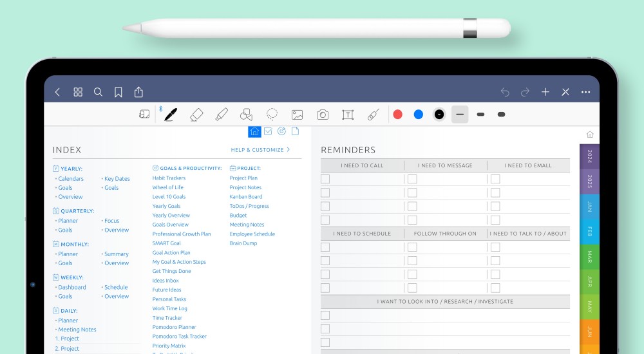Go to Kanban Board page
644x354 pixels.
click(245, 197)
